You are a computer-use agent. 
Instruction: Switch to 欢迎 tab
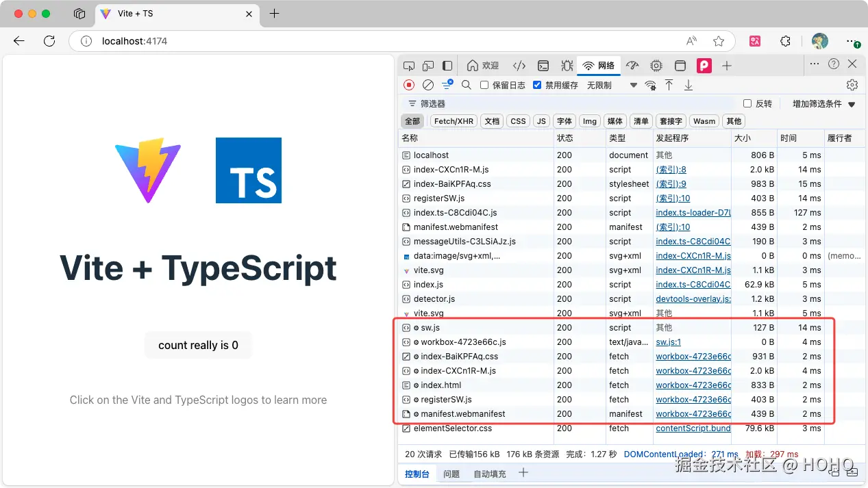(x=483, y=66)
